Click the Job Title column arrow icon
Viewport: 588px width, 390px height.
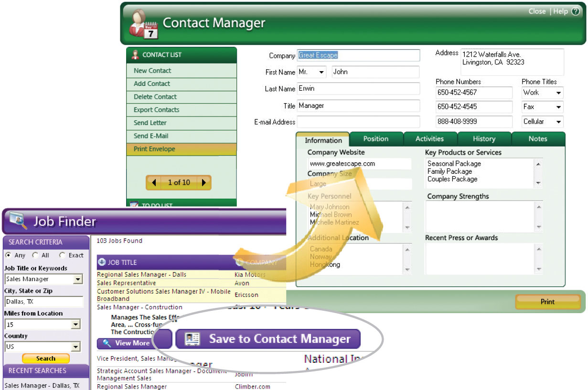tap(102, 262)
